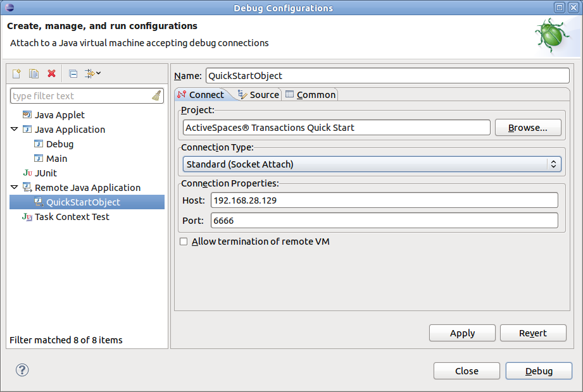The image size is (583, 392).
Task: Switch to the Common tab
Action: coord(310,94)
